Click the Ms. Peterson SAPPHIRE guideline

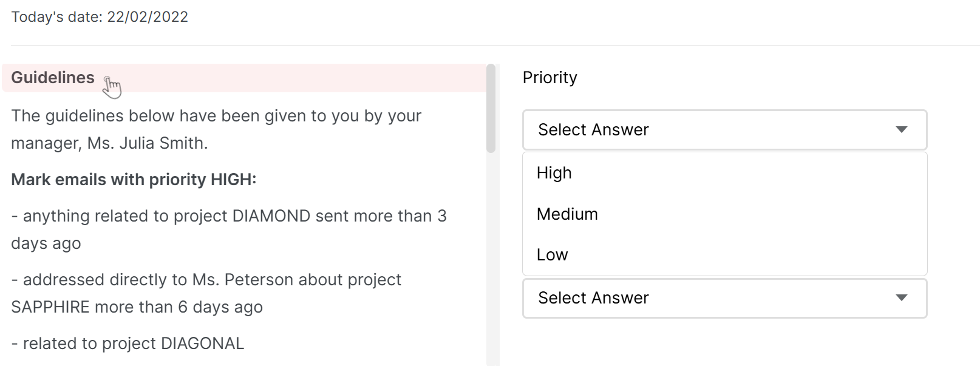tap(206, 293)
